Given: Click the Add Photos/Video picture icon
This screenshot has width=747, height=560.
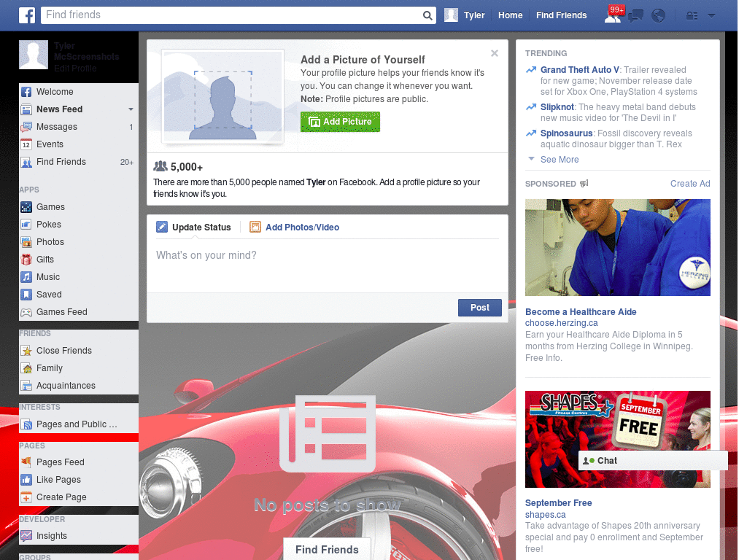Looking at the screenshot, I should click(255, 227).
